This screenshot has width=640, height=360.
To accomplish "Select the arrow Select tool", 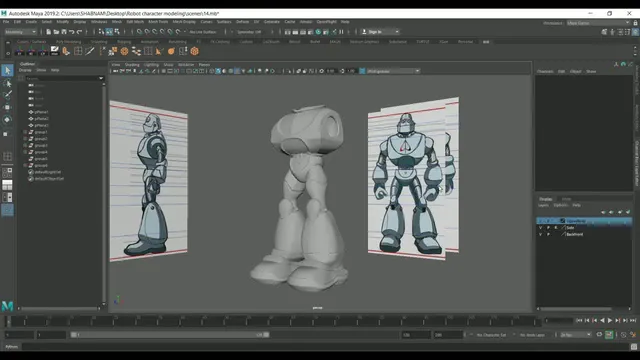I will (x=7, y=71).
